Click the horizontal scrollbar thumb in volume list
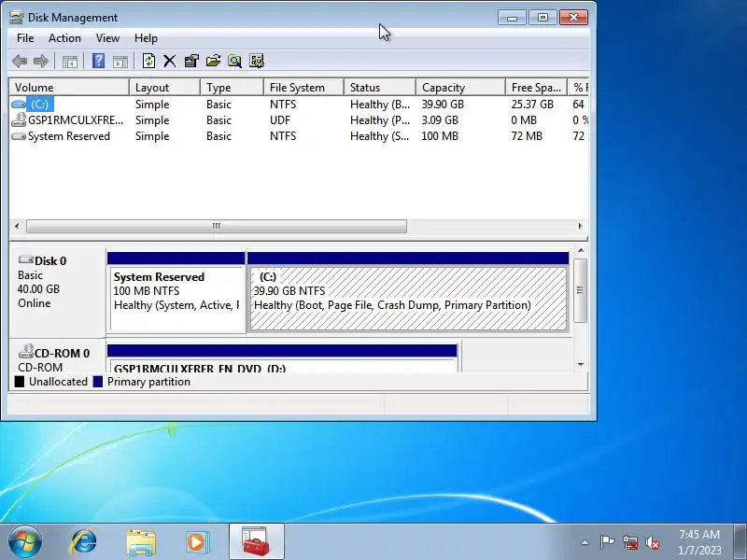 coord(217,226)
